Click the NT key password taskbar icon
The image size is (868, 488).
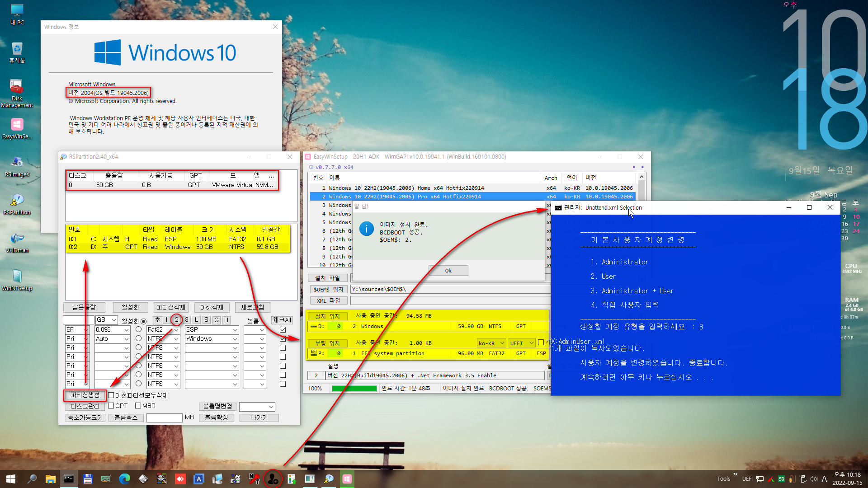[x=254, y=479]
